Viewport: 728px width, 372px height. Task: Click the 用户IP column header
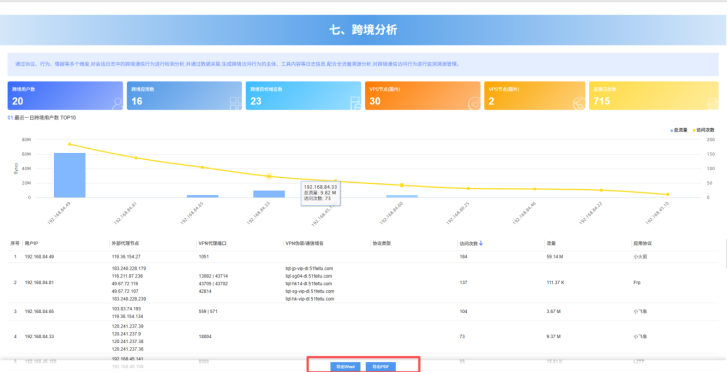(32, 243)
